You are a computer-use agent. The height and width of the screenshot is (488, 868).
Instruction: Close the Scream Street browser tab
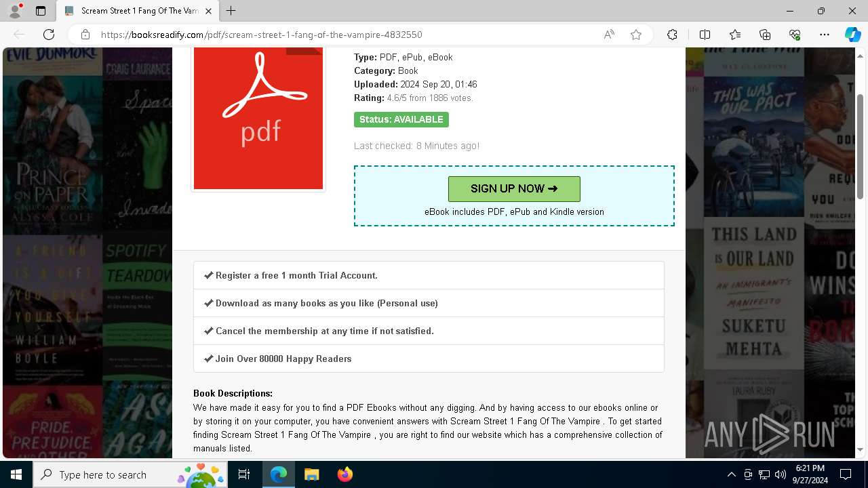209,11
